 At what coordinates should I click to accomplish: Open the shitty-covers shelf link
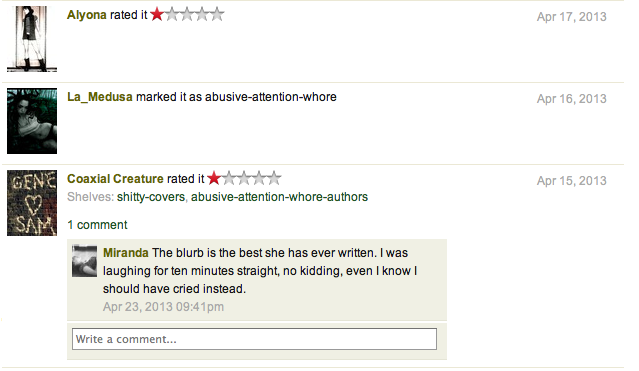151,197
